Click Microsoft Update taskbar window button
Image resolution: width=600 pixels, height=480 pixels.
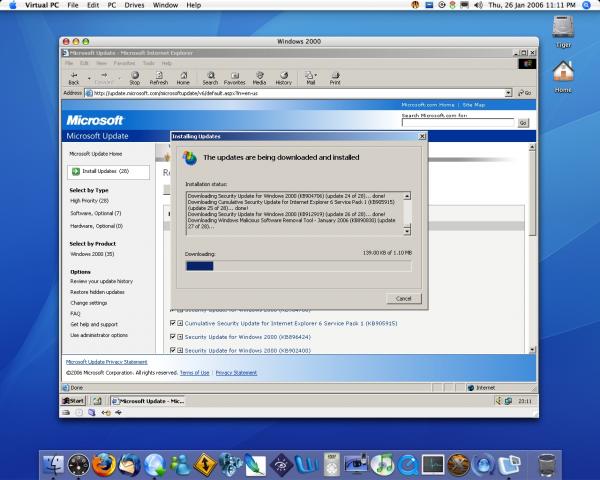(147, 401)
